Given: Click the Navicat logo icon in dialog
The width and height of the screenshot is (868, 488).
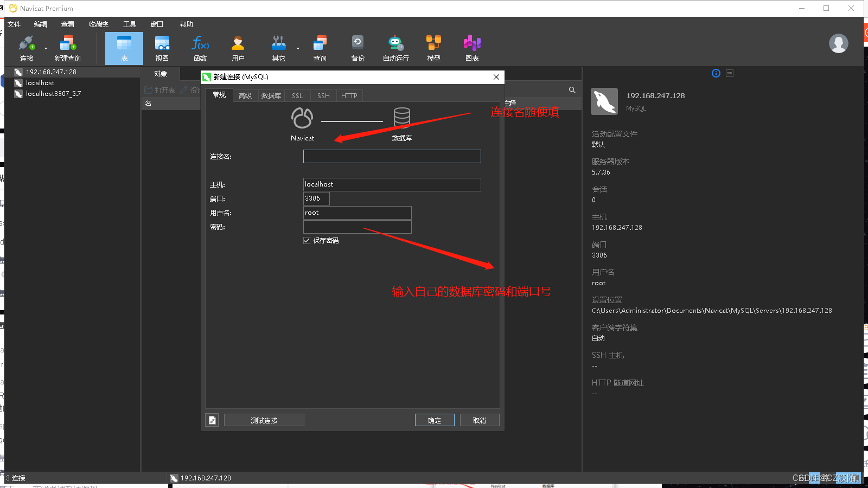Looking at the screenshot, I should coord(302,118).
